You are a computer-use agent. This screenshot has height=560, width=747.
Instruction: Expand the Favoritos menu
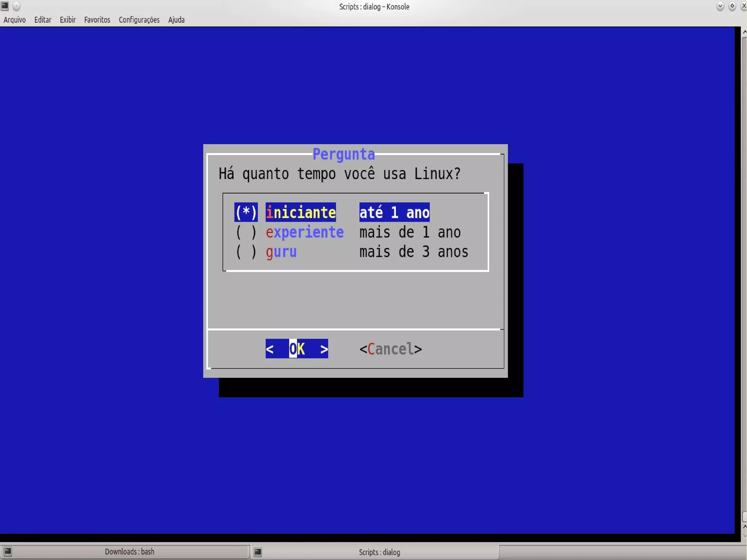[x=97, y=20]
